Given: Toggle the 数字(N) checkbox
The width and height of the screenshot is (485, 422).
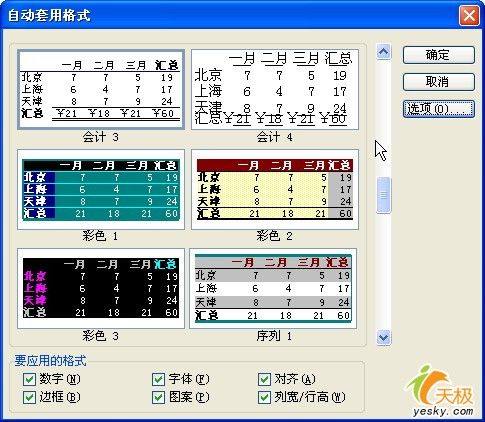Looking at the screenshot, I should coord(29,379).
